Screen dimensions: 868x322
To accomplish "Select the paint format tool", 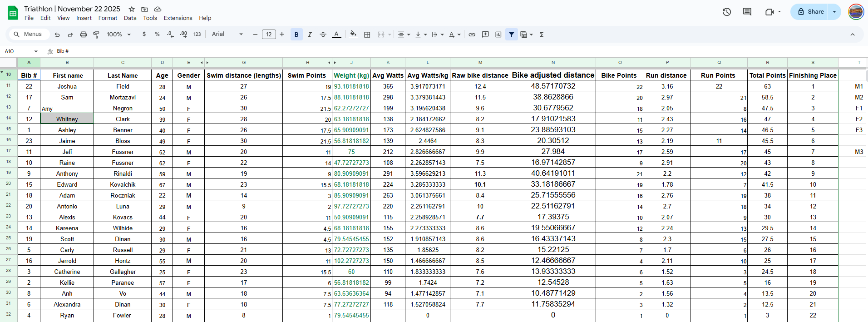I will click(96, 35).
